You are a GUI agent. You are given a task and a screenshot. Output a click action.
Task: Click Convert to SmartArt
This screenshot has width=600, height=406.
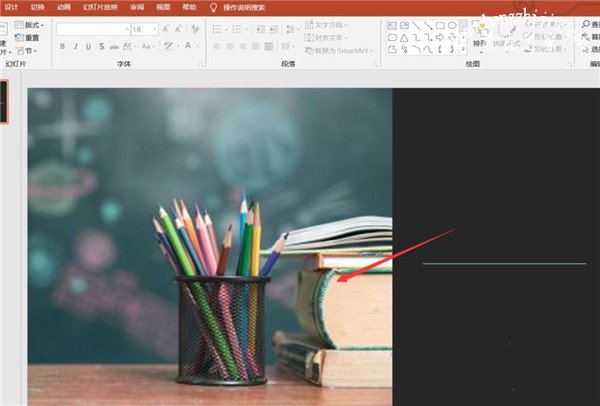[x=339, y=51]
